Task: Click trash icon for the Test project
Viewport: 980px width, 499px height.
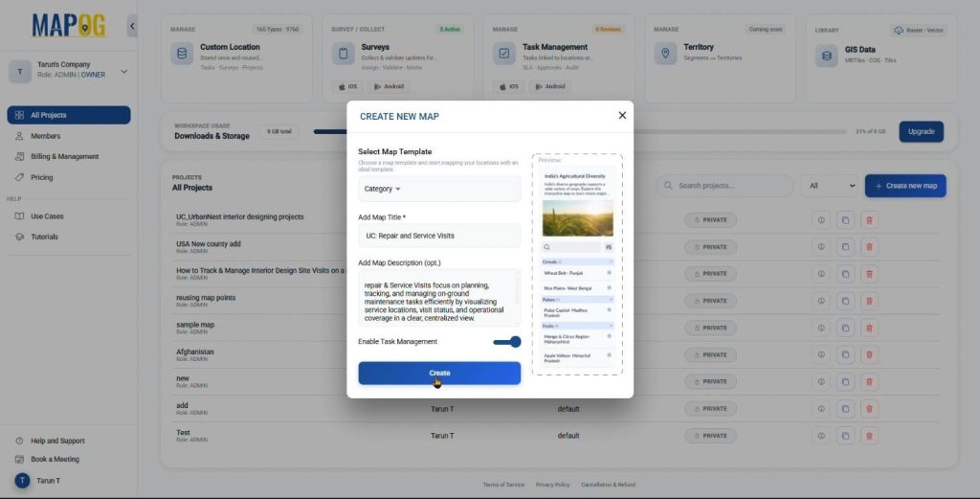Action: click(x=869, y=435)
